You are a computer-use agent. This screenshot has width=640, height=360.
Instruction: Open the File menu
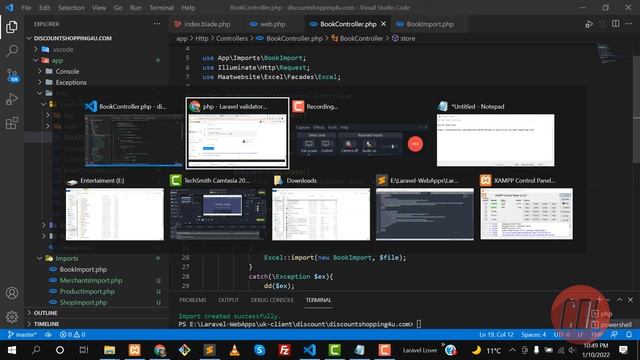pos(26,8)
